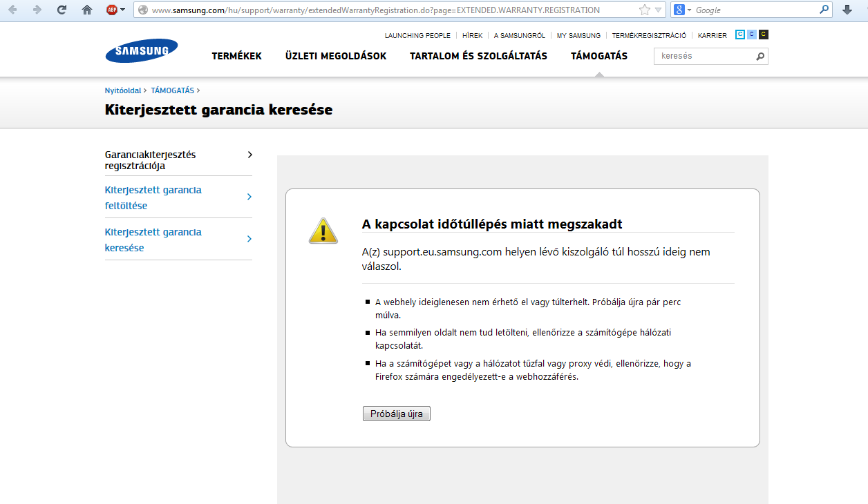Open the TARTALOM ÉS SZOLGÁLTATÁS menu
Viewport: 868px width, 504px height.
click(478, 56)
